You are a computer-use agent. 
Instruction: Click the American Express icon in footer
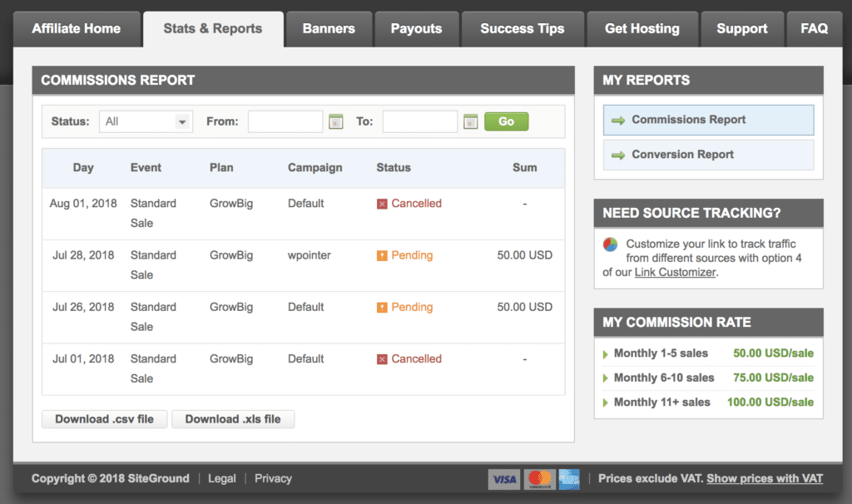coord(569,479)
